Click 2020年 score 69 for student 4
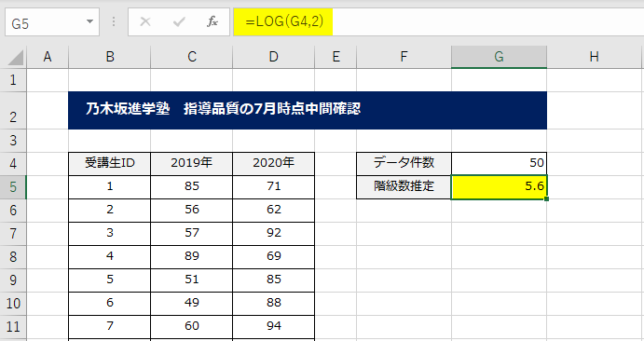This screenshot has height=341, width=644. tap(273, 257)
